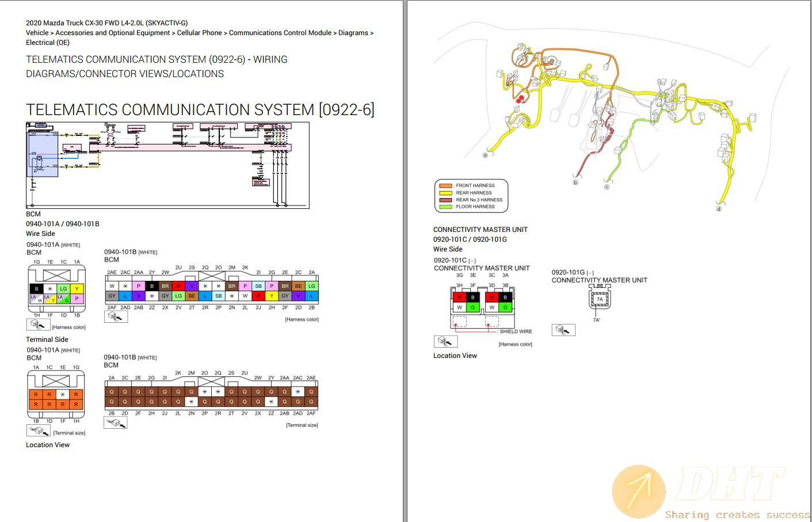Click the yellow REAR HARNESS legend swatch
Image resolution: width=812 pixels, height=522 pixels.
(x=445, y=193)
